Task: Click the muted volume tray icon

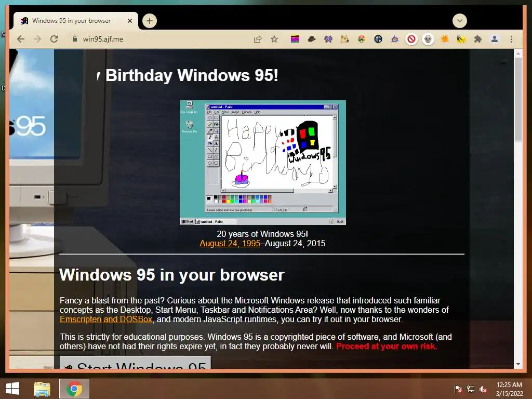Action: pos(483,389)
